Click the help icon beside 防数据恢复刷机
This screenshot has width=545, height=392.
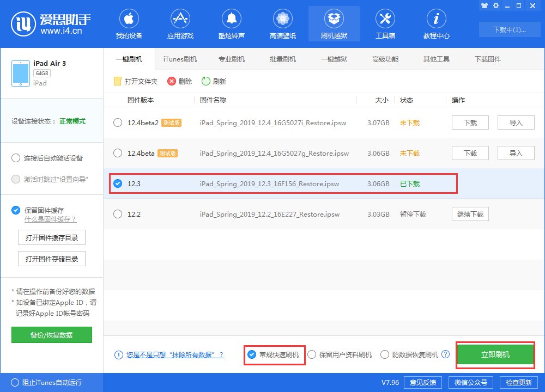click(446, 354)
